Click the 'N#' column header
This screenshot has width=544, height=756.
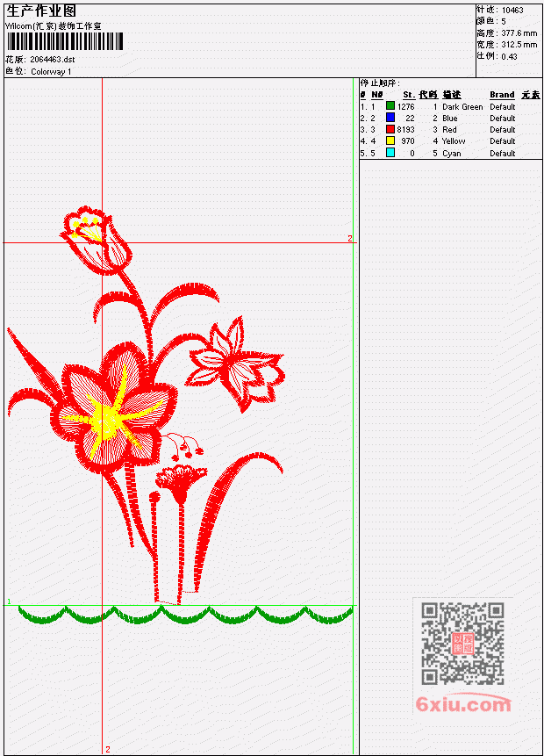pos(376,95)
